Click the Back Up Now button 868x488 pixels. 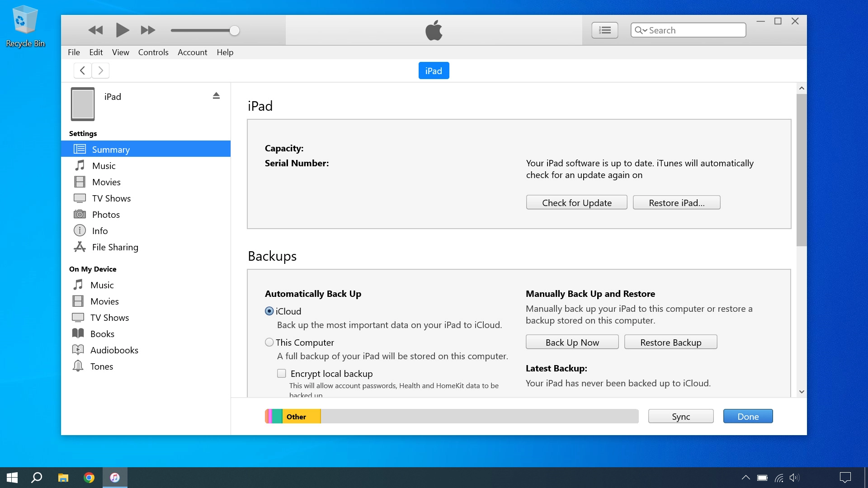(x=572, y=343)
